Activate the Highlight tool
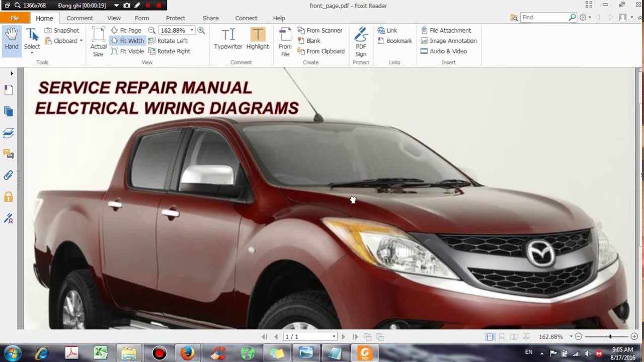This screenshot has width=644, height=362. (258, 39)
